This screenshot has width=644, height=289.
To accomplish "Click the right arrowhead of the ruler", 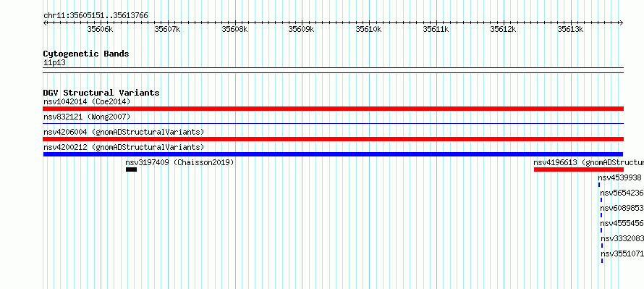I will click(x=622, y=23).
